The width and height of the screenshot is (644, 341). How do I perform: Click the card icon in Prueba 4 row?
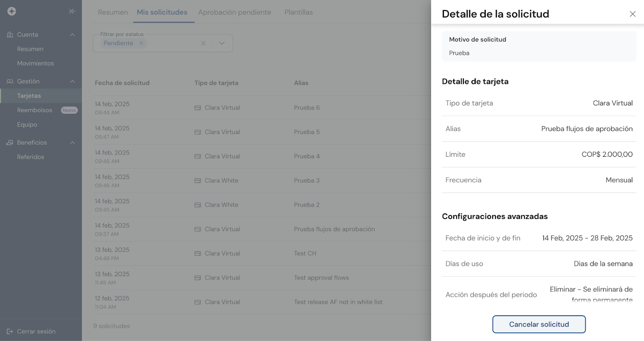tap(198, 156)
